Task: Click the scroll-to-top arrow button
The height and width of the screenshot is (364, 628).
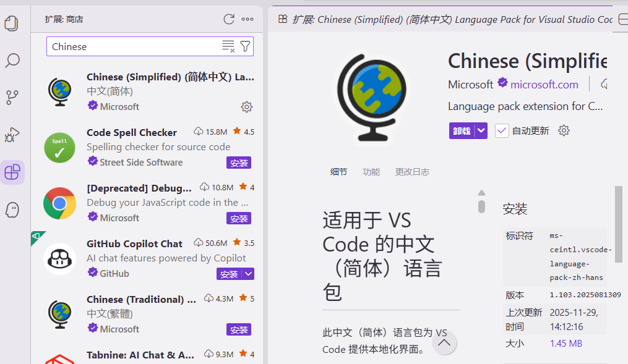Action: tap(444, 343)
